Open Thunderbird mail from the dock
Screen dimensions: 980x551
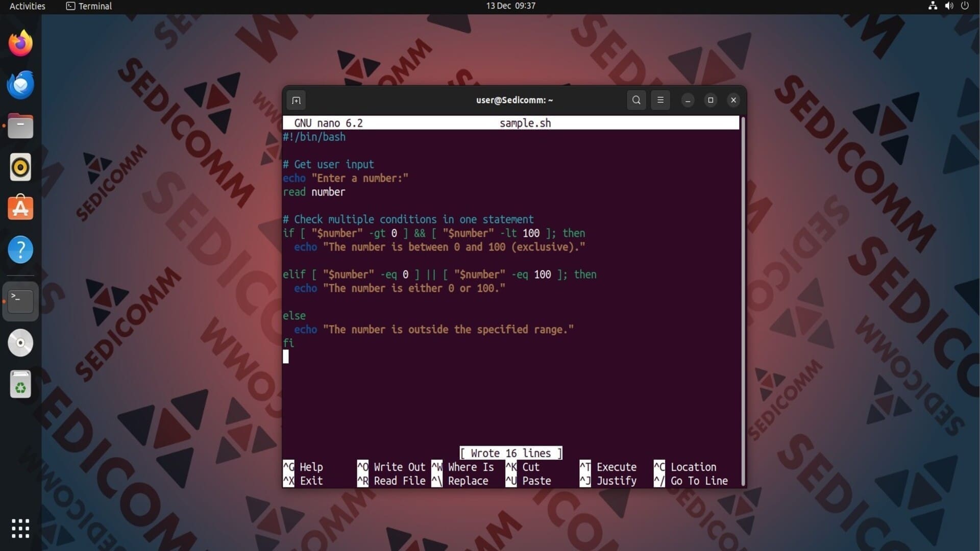click(20, 85)
